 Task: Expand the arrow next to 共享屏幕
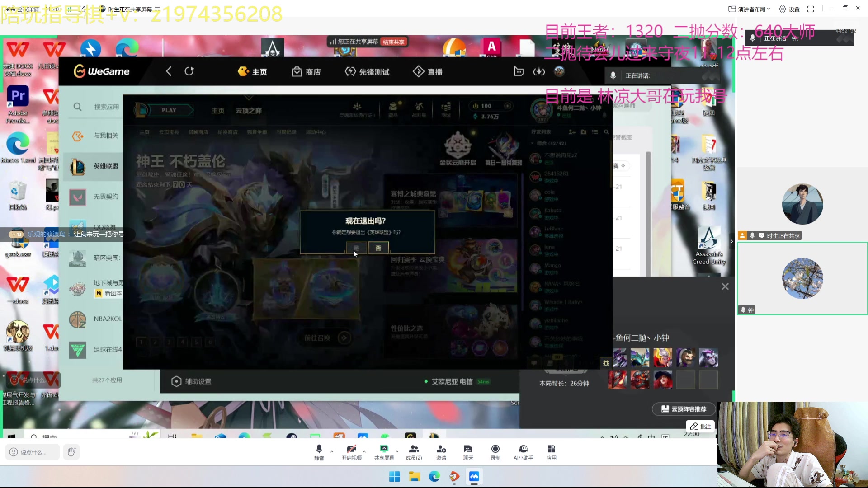tap(397, 451)
